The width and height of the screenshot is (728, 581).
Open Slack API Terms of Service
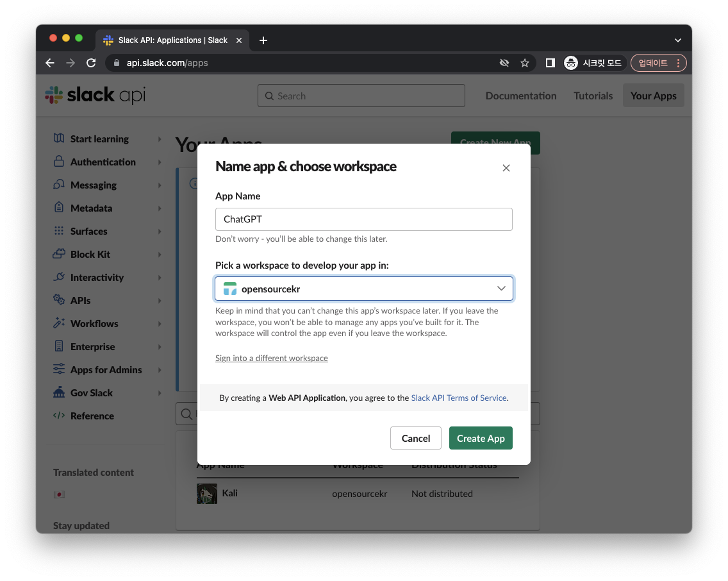pos(459,398)
